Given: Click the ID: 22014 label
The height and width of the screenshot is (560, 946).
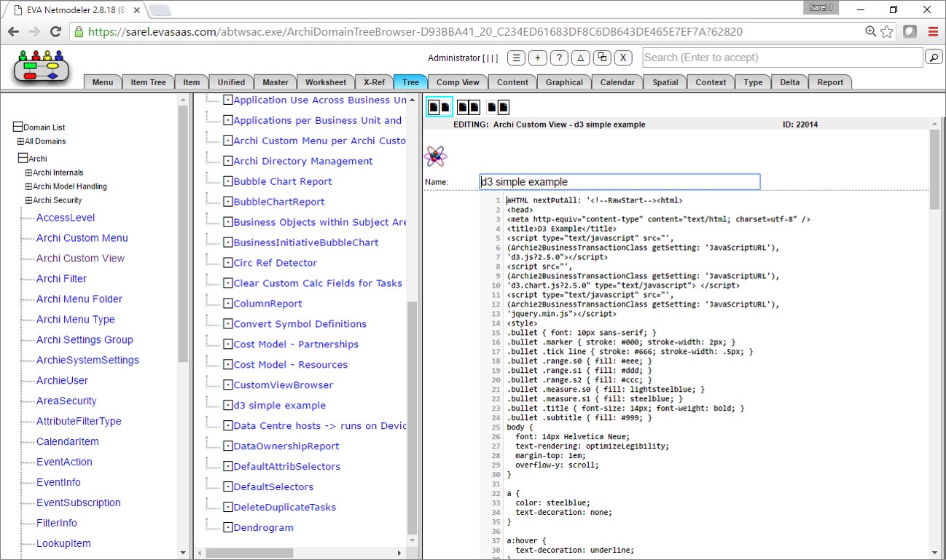Looking at the screenshot, I should point(800,125).
